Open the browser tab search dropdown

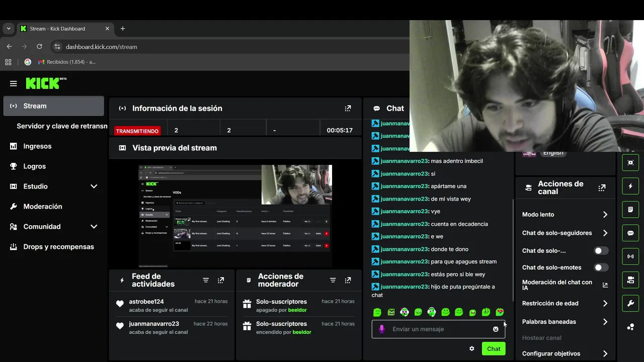tap(9, 29)
